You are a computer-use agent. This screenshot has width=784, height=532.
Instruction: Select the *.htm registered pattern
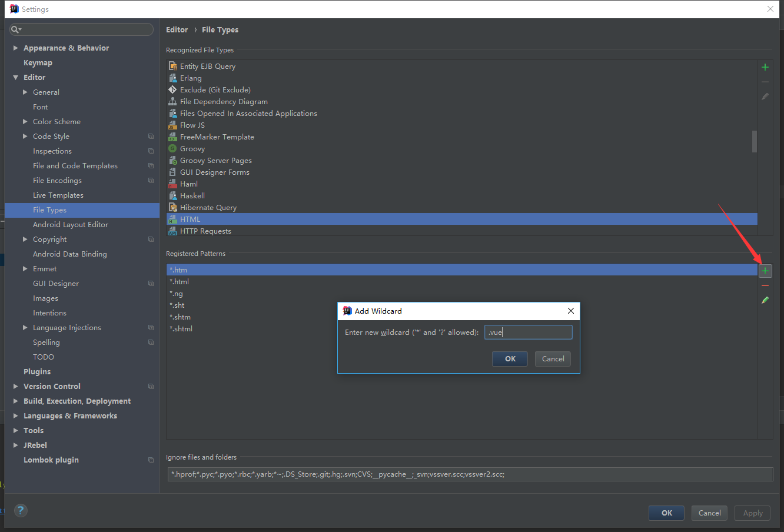pyautogui.click(x=462, y=270)
